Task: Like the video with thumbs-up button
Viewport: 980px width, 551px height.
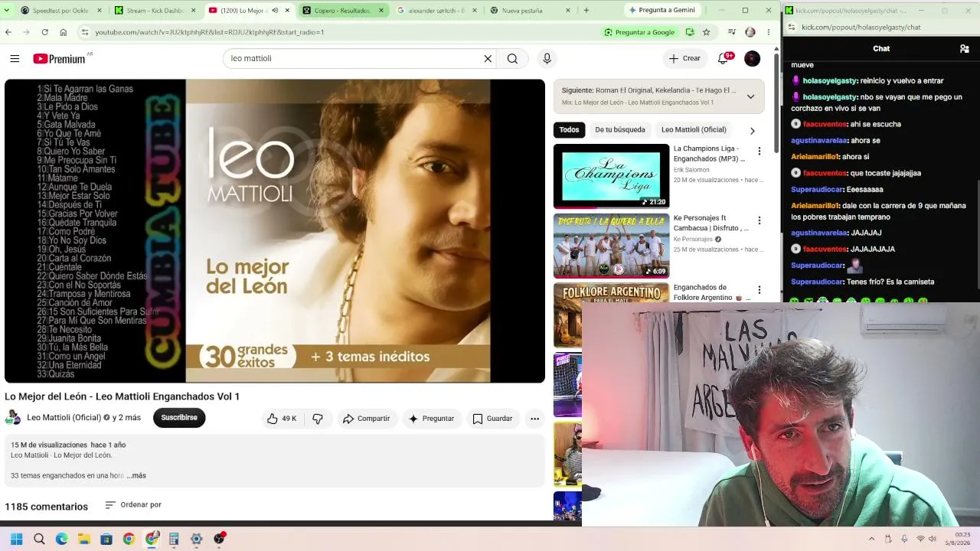Action: 281,419
